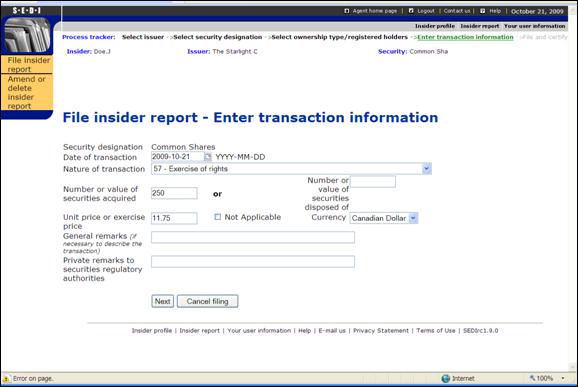Click the Date of transaction field
This screenshot has height=387, width=578.
178,157
